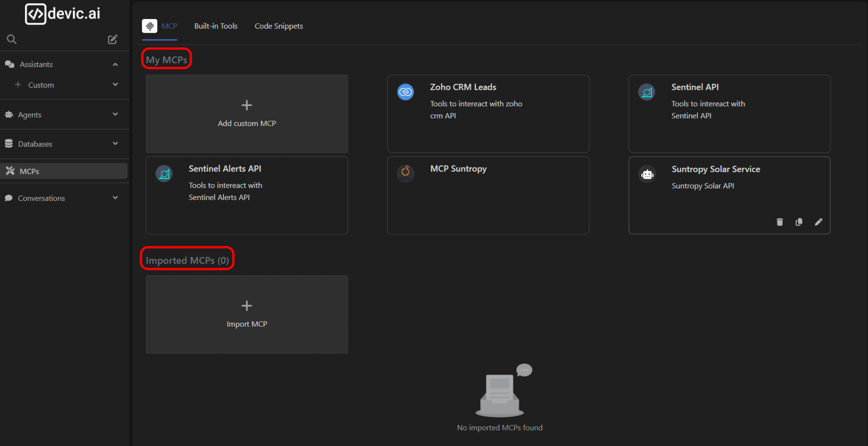Expand the Conversations section chevron
868x446 pixels.
pos(115,198)
